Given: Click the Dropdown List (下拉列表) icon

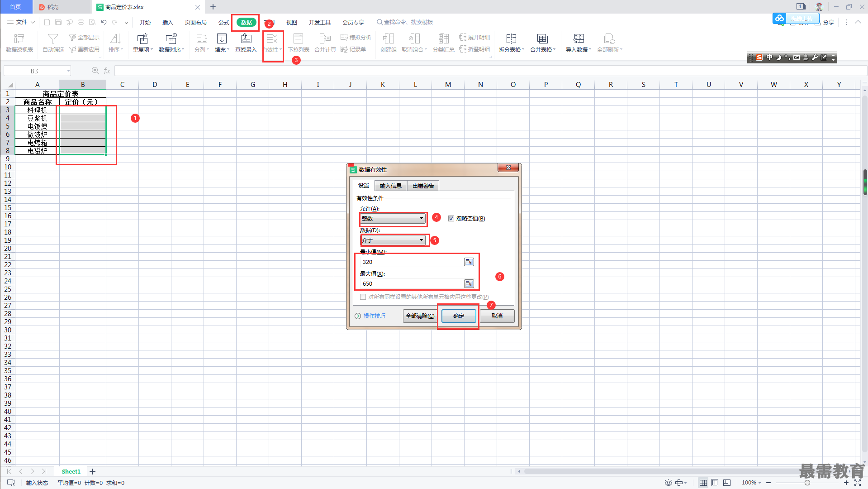Looking at the screenshot, I should click(x=298, y=39).
